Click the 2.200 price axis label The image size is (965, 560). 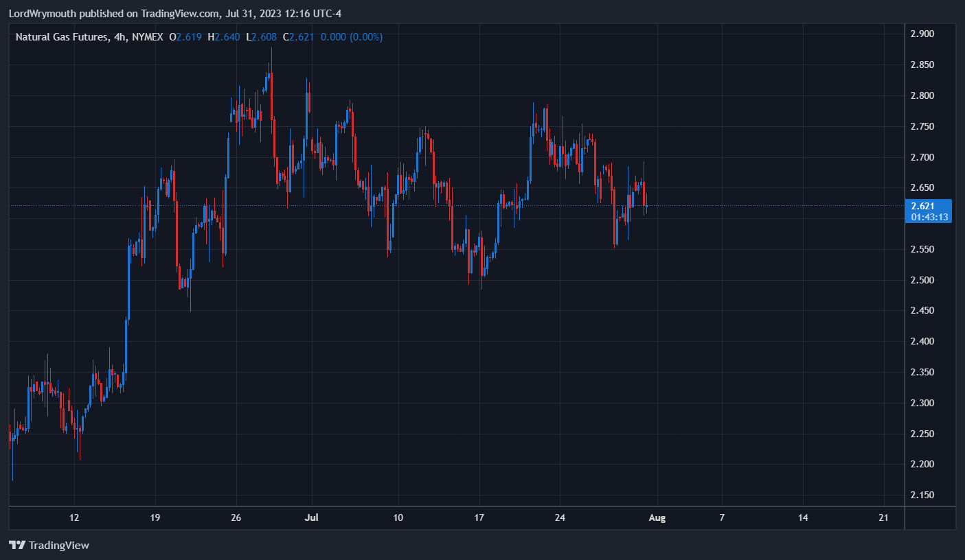tap(922, 464)
